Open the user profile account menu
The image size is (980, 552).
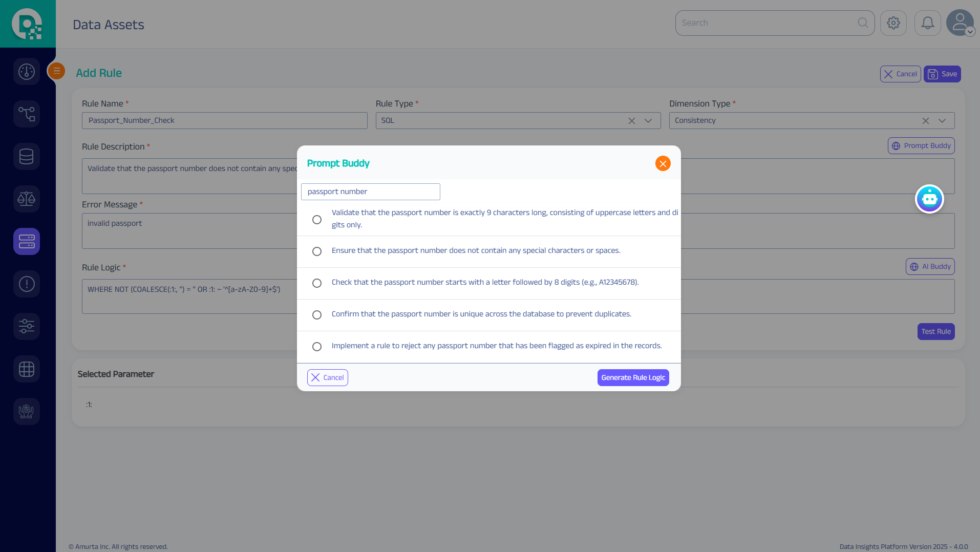coord(960,23)
